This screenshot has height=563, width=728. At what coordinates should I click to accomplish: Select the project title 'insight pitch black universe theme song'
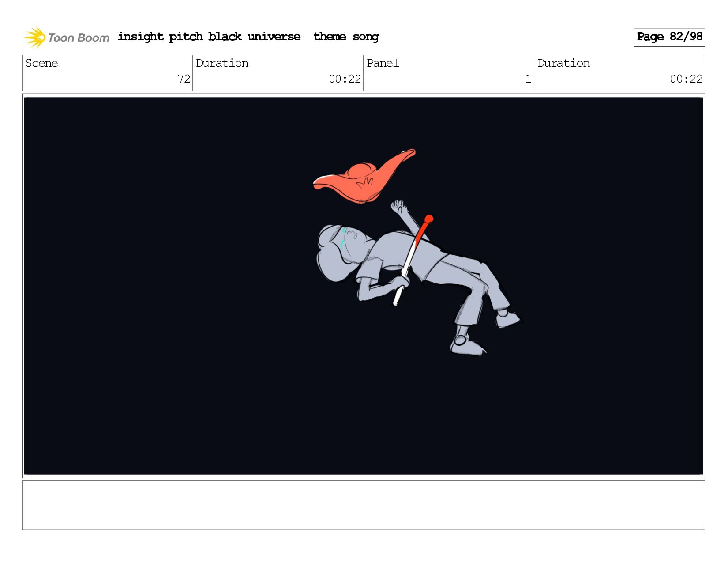pyautogui.click(x=248, y=37)
